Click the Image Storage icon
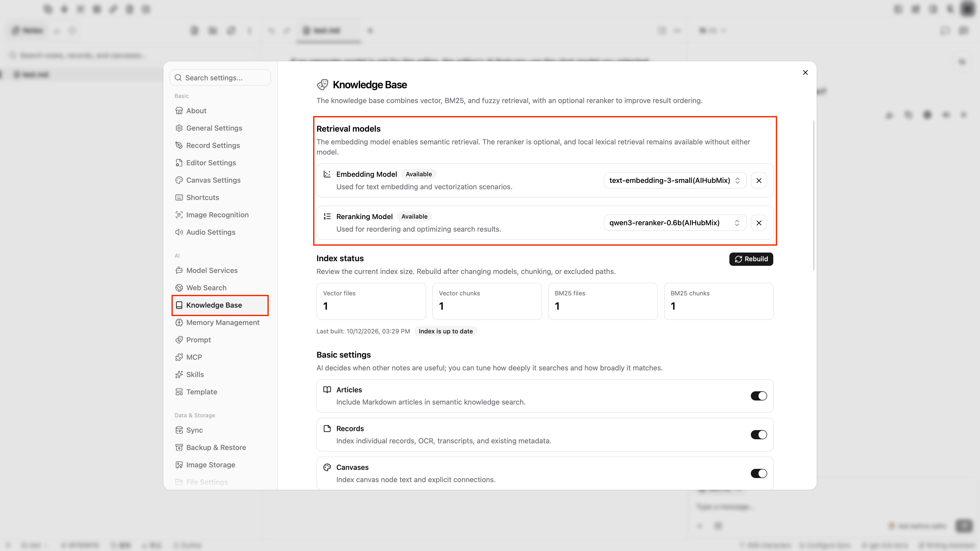The image size is (980, 551). tap(179, 465)
